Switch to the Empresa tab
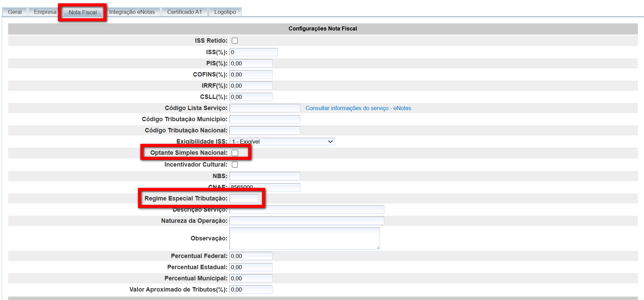Image resolution: width=644 pixels, height=300 pixels. [45, 12]
